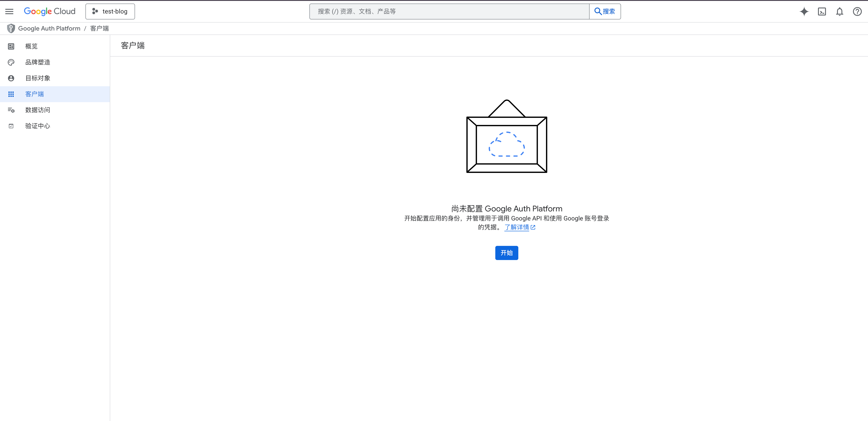Select 客户端 in the sidebar
868x421 pixels.
pyautogui.click(x=55, y=94)
